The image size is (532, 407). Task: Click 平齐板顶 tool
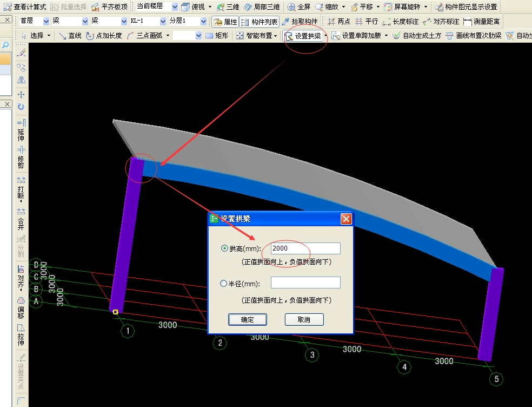coord(109,7)
